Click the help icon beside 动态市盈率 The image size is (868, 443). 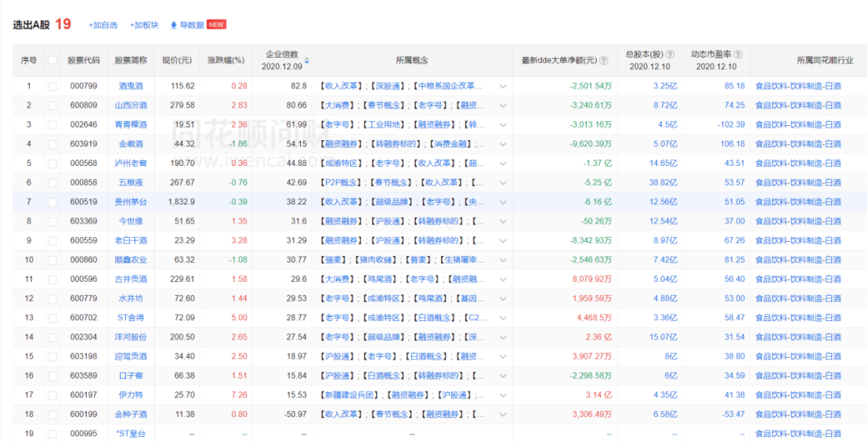tap(737, 54)
